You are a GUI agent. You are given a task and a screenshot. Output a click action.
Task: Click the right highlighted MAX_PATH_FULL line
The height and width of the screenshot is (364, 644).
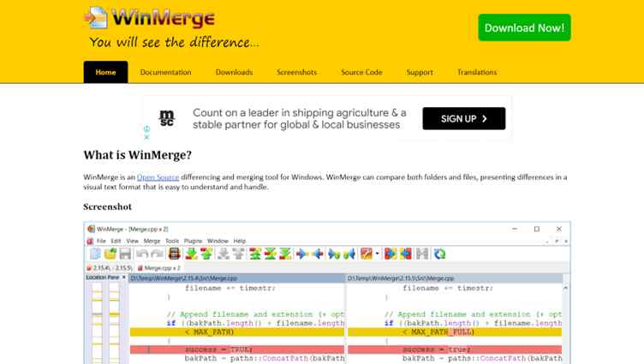point(455,332)
